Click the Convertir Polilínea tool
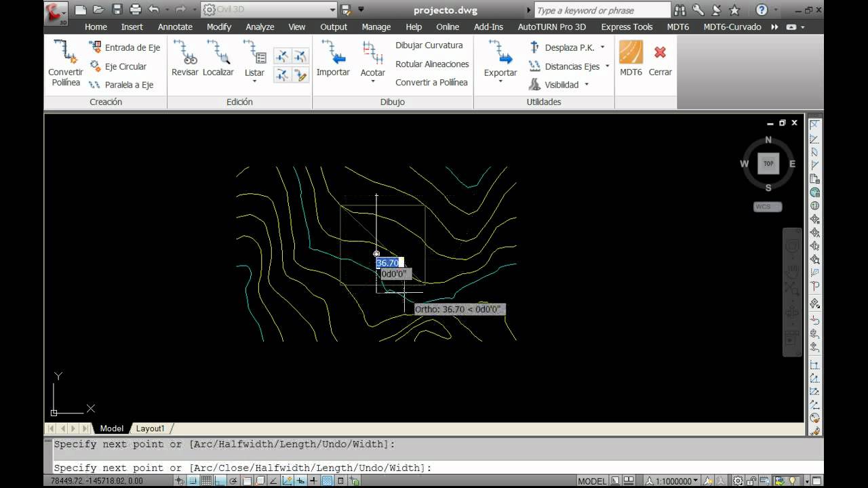The image size is (868, 488). coord(65,63)
